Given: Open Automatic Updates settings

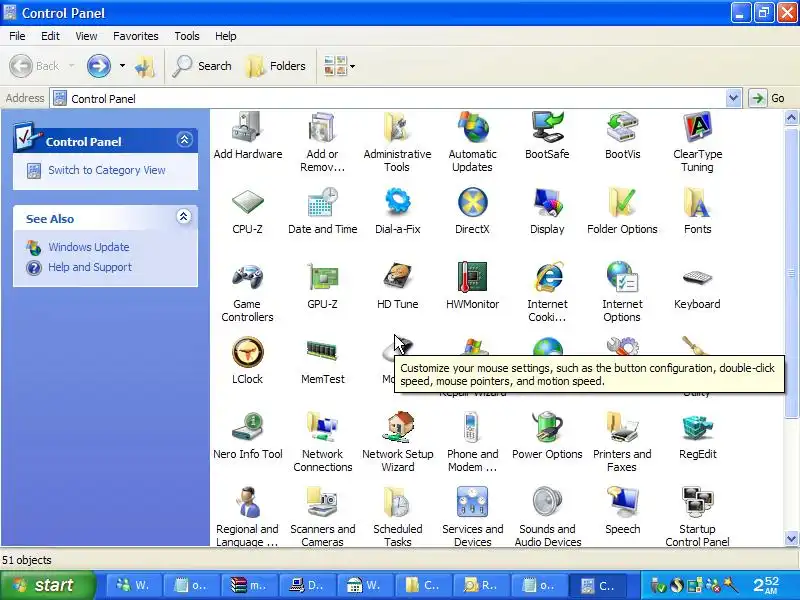Looking at the screenshot, I should coord(472,142).
